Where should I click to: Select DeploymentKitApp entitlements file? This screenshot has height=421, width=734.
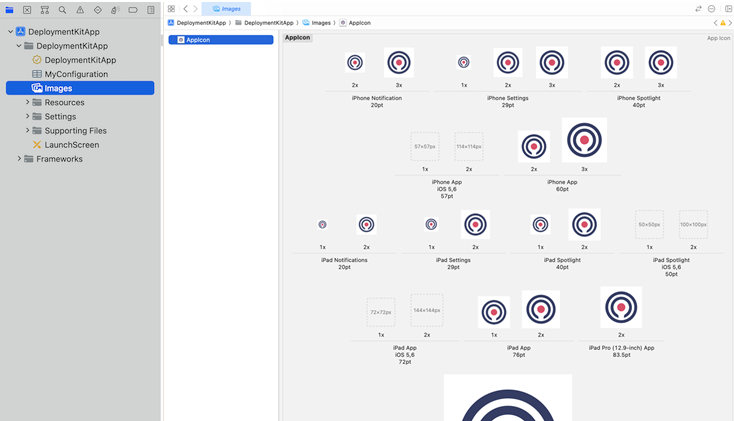[80, 60]
